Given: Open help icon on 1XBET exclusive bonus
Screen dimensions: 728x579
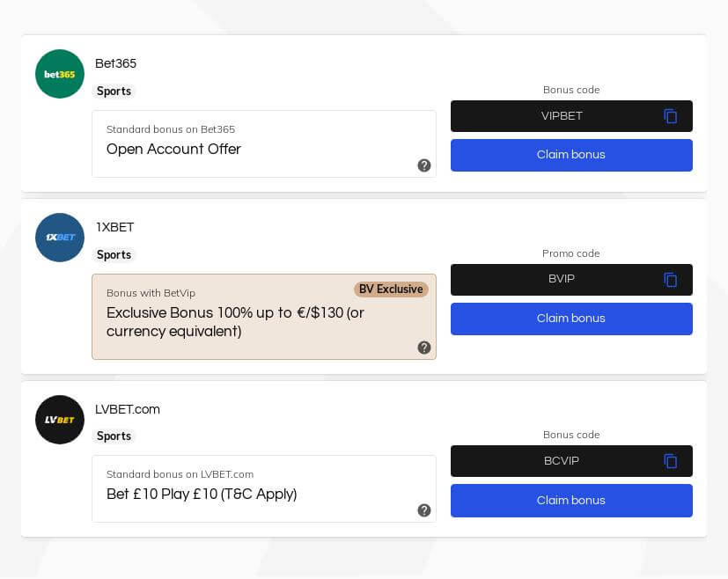Looking at the screenshot, I should tap(424, 348).
